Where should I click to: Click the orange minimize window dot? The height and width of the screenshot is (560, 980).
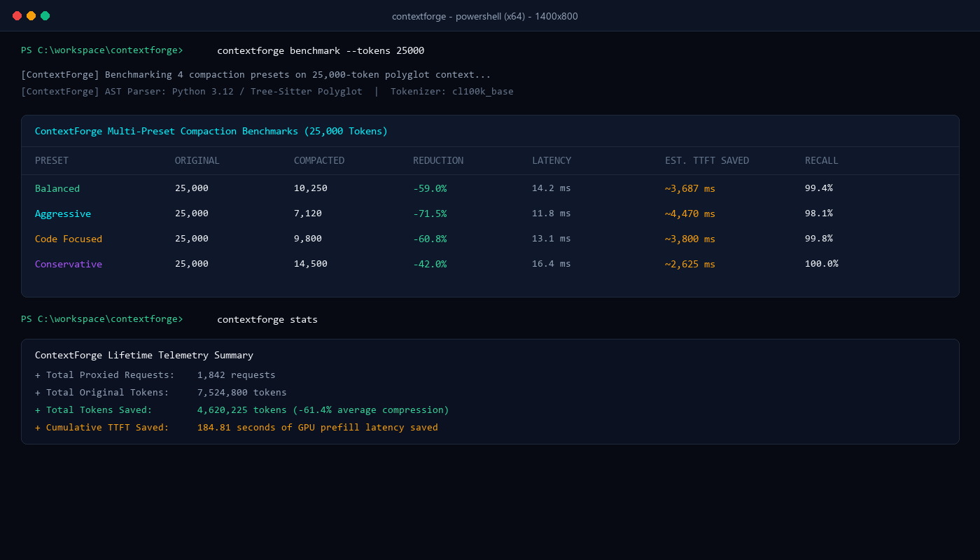coord(31,16)
